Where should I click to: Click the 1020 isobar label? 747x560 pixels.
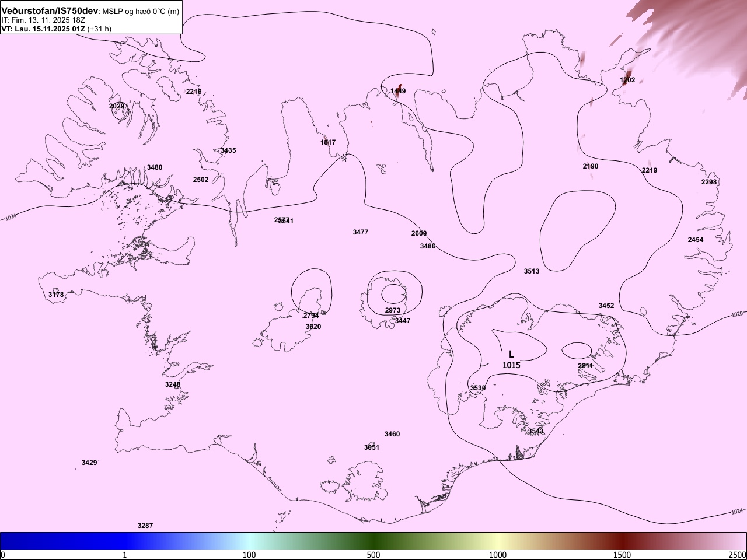coord(737,314)
